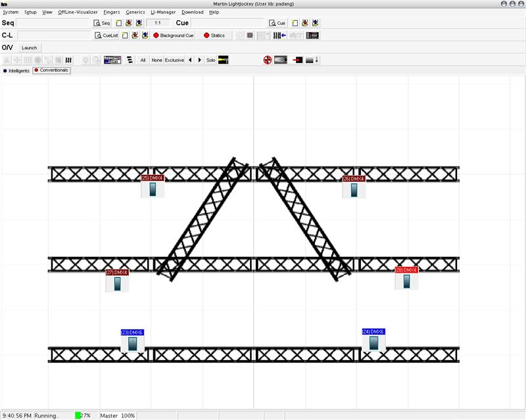Click the 9:40:56 PM clock text
Viewport: 526px width, 420px height.
click(17, 415)
